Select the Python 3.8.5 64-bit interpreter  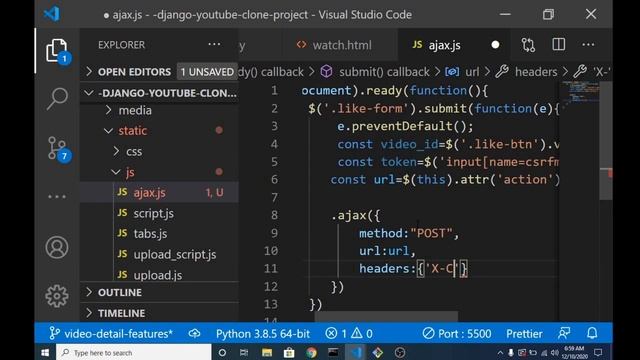(x=263, y=333)
